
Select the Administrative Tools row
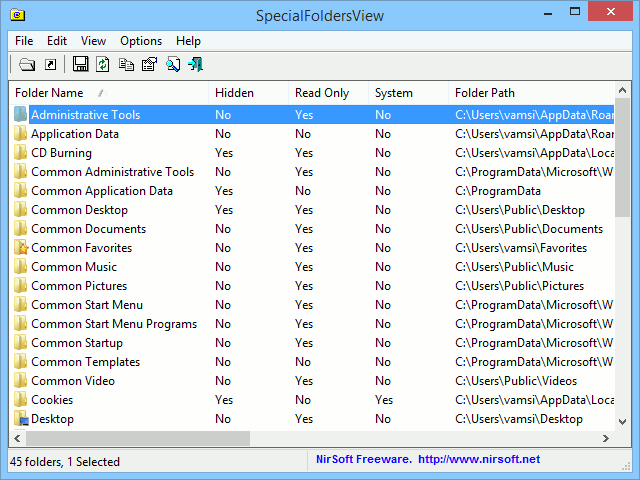point(312,115)
